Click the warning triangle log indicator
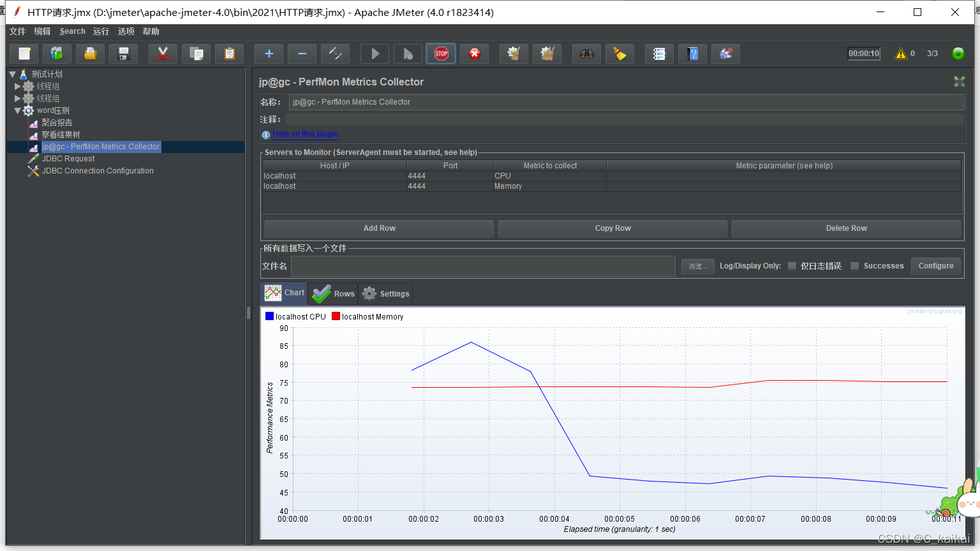Viewport: 980px width, 551px height. (x=901, y=54)
